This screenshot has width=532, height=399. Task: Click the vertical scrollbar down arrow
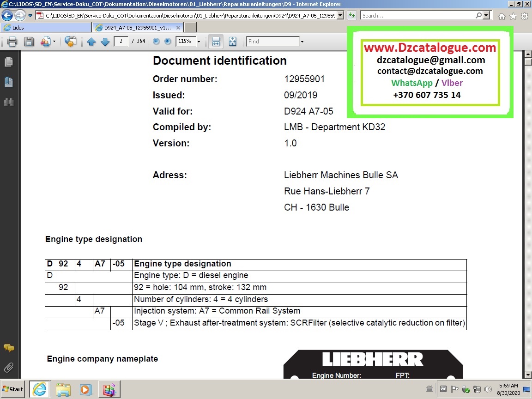528,375
